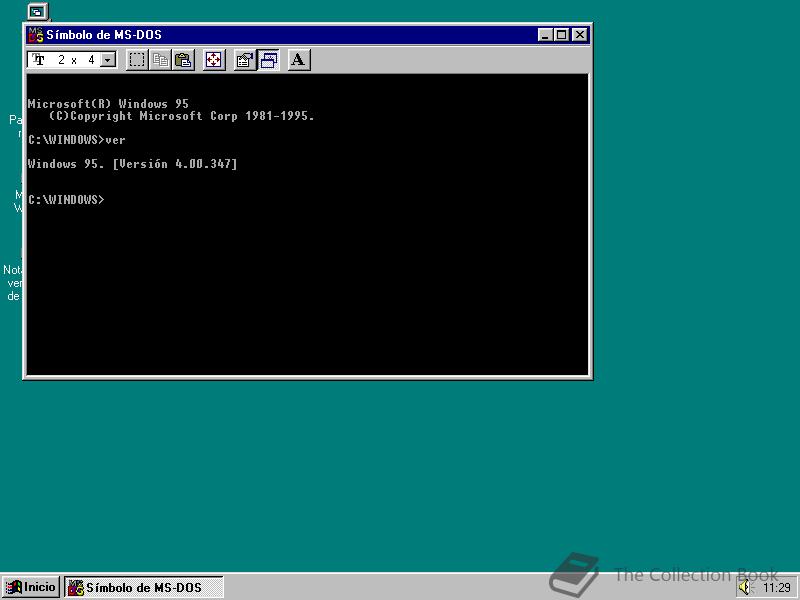Open the Inicio start menu
Screen dimensions: 800x600
[x=31, y=587]
